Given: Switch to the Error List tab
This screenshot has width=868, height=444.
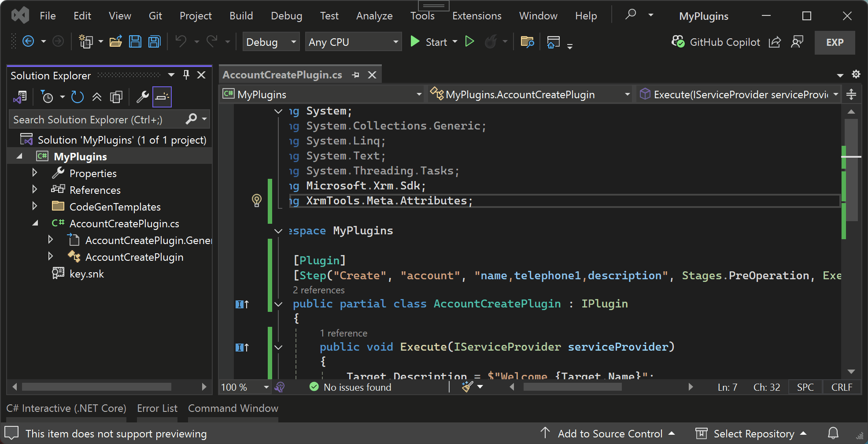Looking at the screenshot, I should pos(157,408).
